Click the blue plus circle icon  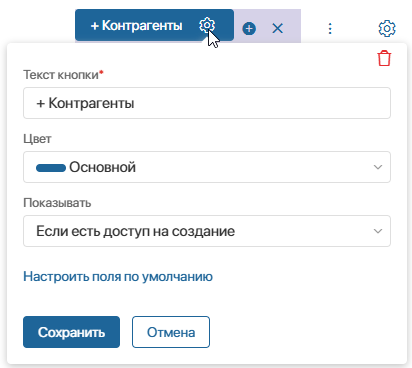click(249, 29)
